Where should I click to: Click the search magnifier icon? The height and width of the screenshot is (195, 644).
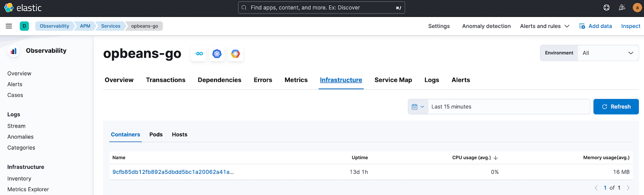click(244, 8)
